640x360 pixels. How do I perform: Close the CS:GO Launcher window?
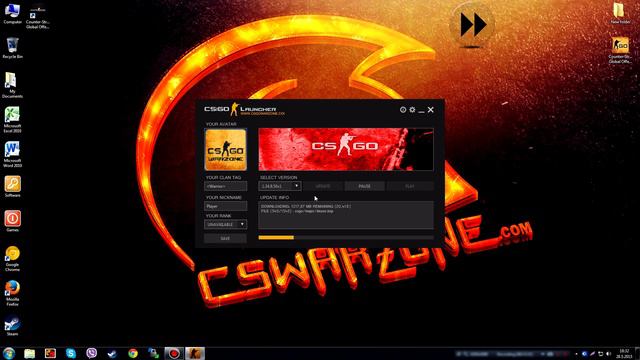(x=431, y=110)
